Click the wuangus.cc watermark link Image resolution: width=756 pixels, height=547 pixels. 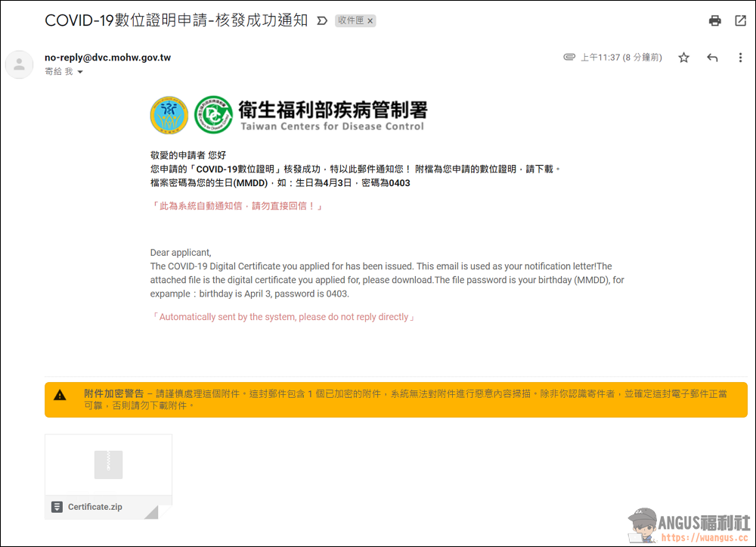705,537
